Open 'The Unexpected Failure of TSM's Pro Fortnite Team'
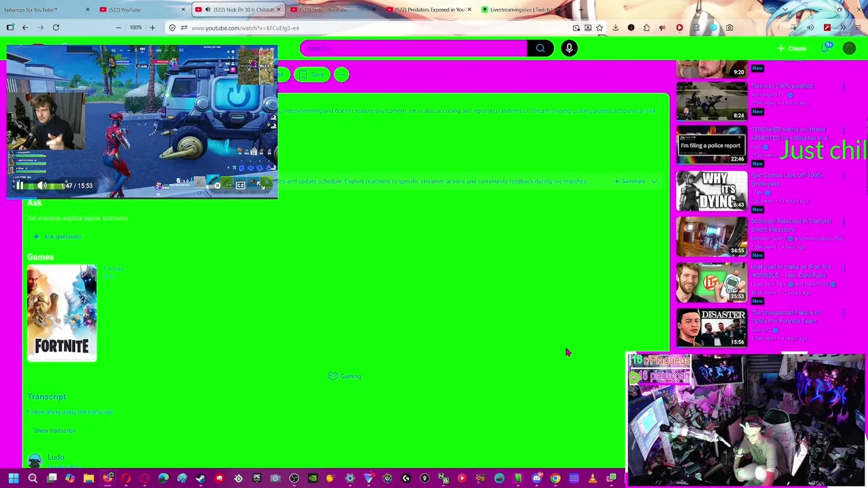This screenshot has height=488, width=868. (x=786, y=317)
